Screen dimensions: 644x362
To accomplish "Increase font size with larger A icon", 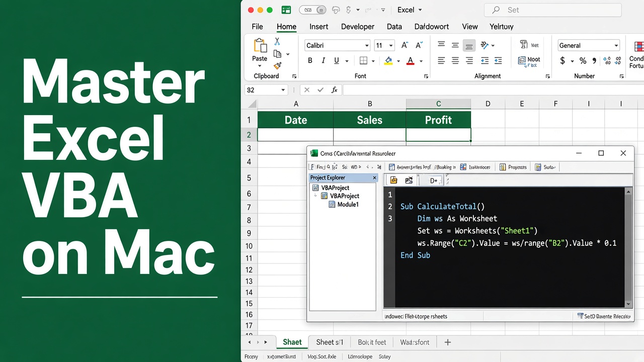I will point(405,45).
